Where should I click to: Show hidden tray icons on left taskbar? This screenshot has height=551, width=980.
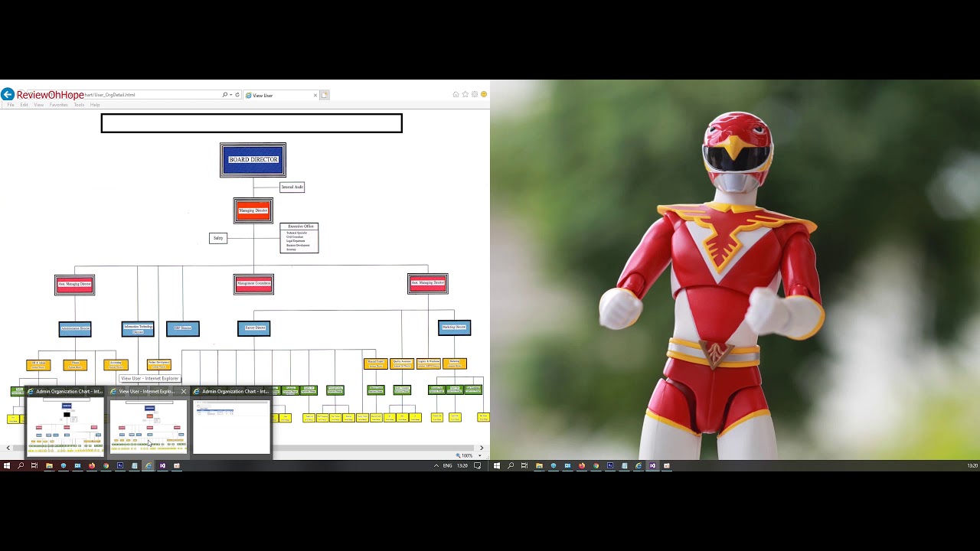tap(436, 465)
